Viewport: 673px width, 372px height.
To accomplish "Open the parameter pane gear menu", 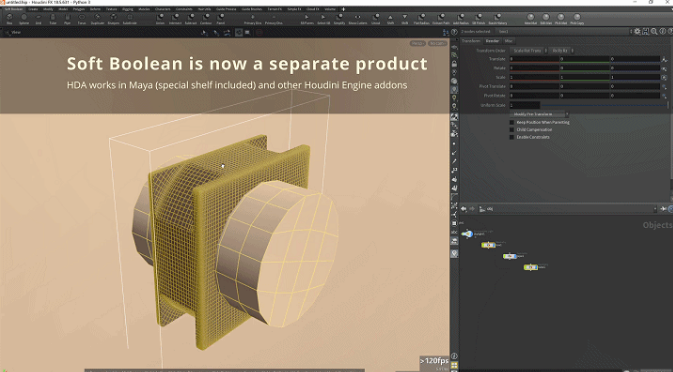I will pyautogui.click(x=637, y=31).
